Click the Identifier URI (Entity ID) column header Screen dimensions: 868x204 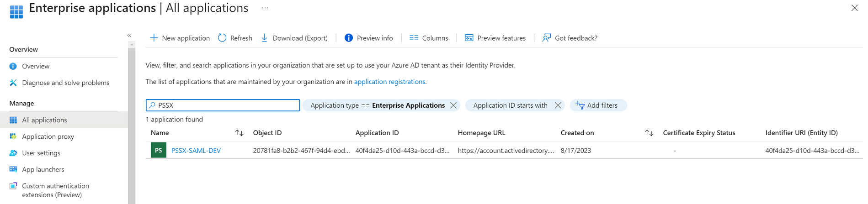point(802,133)
